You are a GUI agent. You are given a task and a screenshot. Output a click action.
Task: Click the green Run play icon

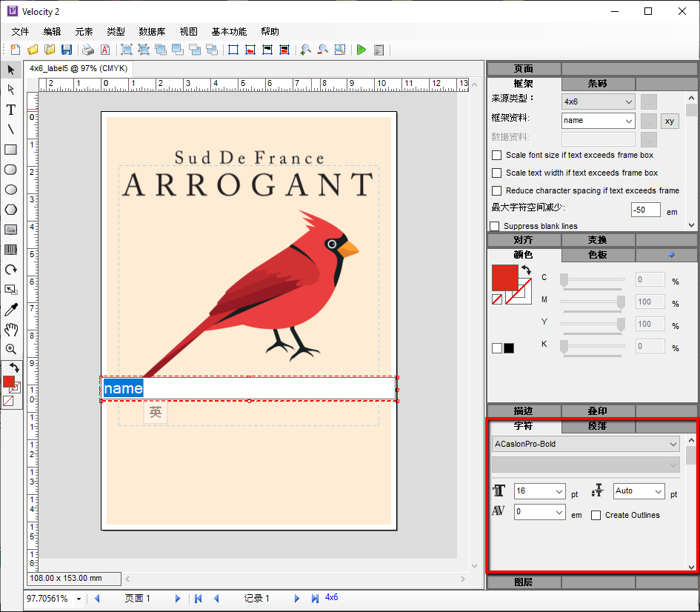click(361, 50)
